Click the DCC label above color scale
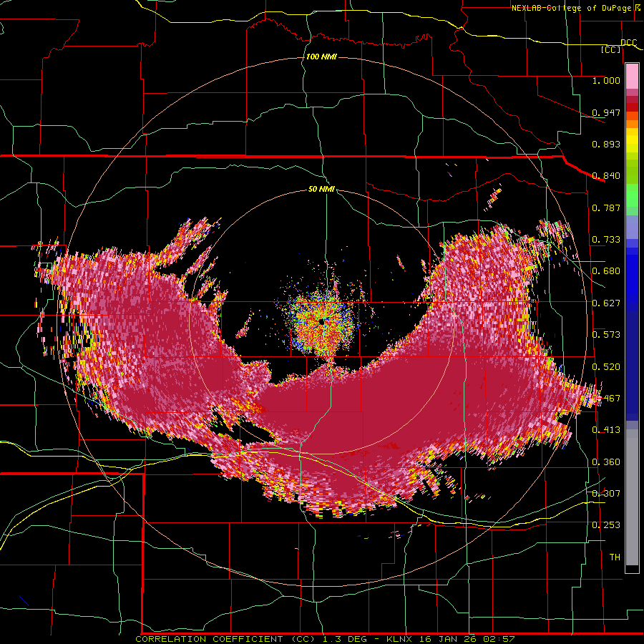This screenshot has width=644, height=644. tap(628, 42)
